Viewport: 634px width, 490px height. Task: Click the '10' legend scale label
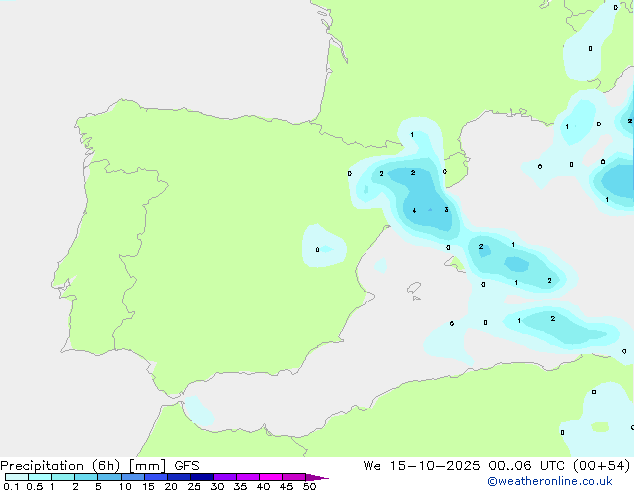[125, 486]
